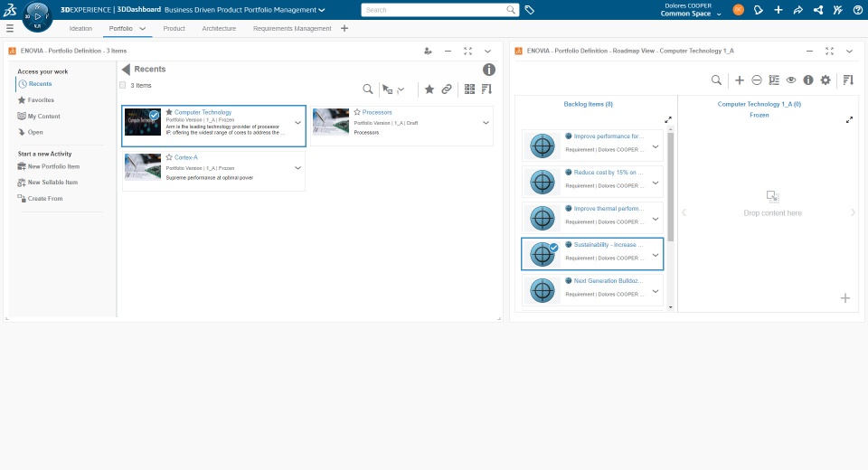Check the 3 Items select-all checkbox

123,85
